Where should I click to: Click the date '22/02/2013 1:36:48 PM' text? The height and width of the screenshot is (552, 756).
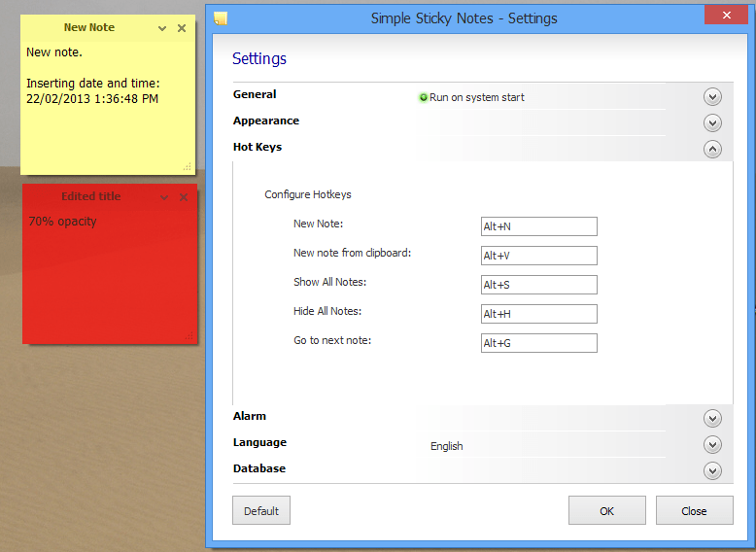point(92,99)
